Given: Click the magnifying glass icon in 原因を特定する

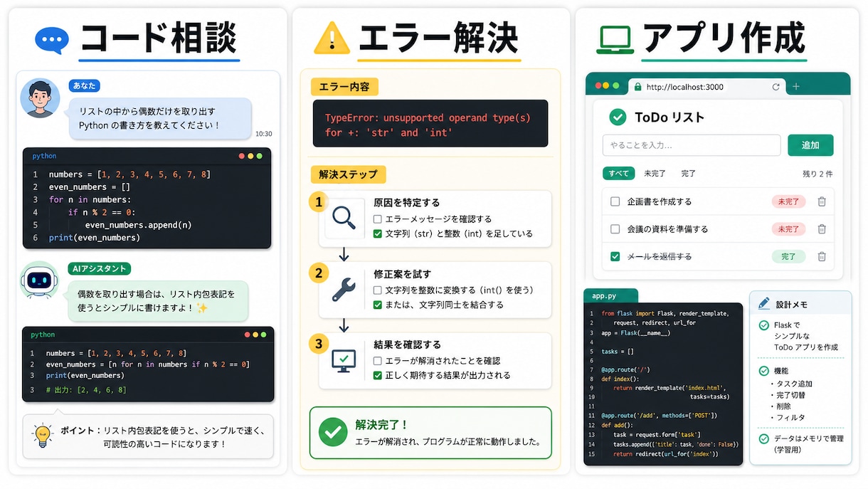Looking at the screenshot, I should click(344, 217).
